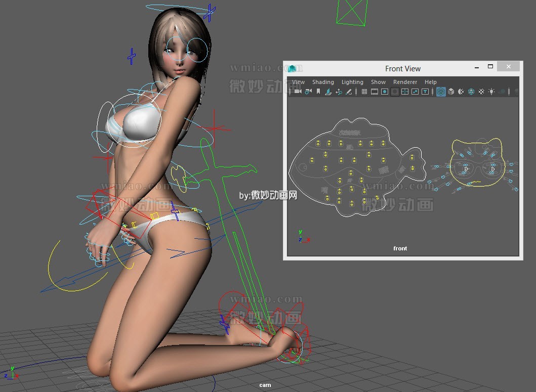
Task: Display the field chart icon
Action: [405, 92]
